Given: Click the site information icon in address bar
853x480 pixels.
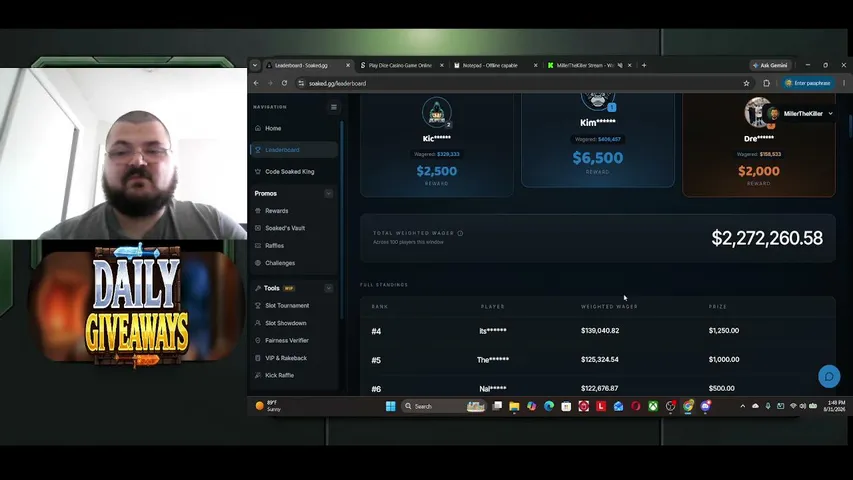Looking at the screenshot, I should pos(301,83).
